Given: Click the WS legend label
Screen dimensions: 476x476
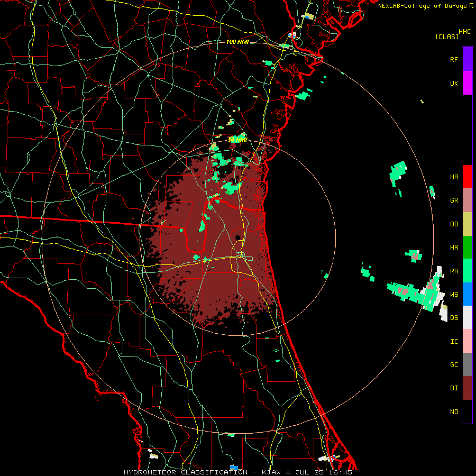Looking at the screenshot, I should 454,294.
